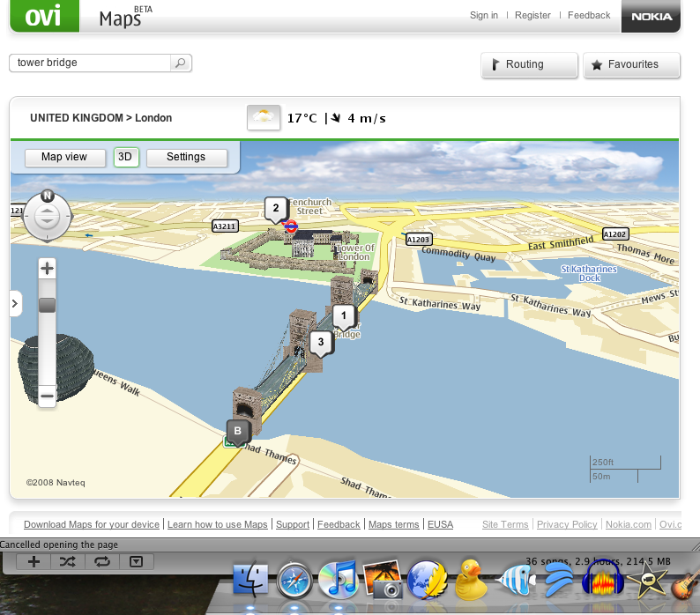Expand the side panel arrow
This screenshot has height=615, width=700.
pos(15,303)
